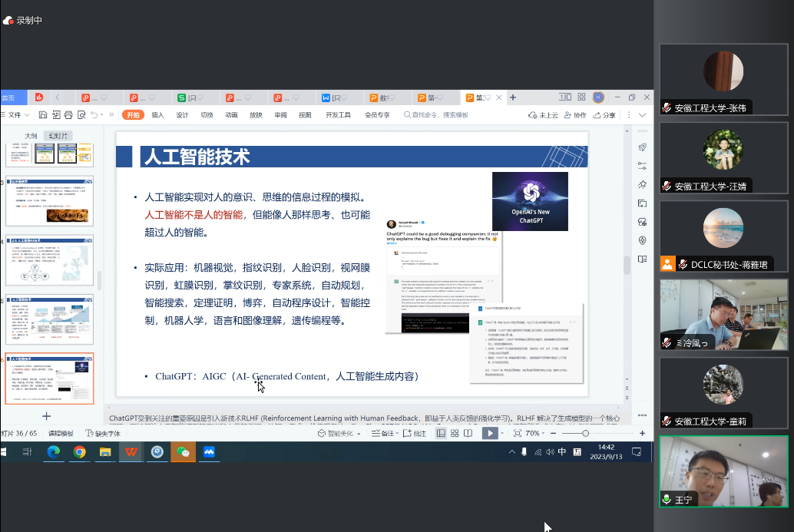Click the zoom slider in status bar

[585, 433]
